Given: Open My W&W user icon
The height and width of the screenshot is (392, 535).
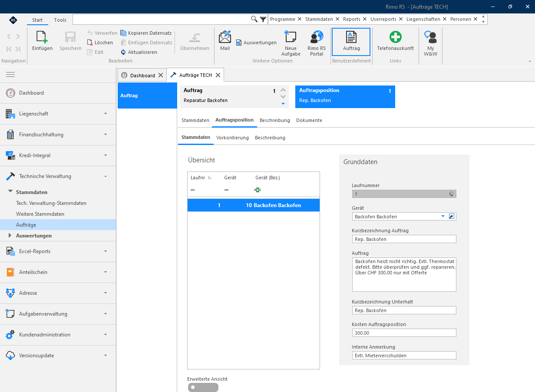Looking at the screenshot, I should [x=430, y=37].
